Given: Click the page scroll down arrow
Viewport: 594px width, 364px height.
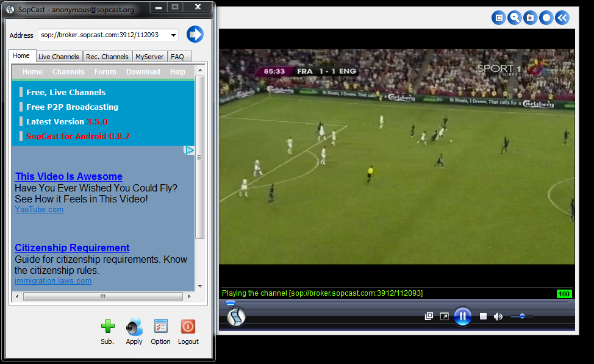Looking at the screenshot, I should [200, 287].
